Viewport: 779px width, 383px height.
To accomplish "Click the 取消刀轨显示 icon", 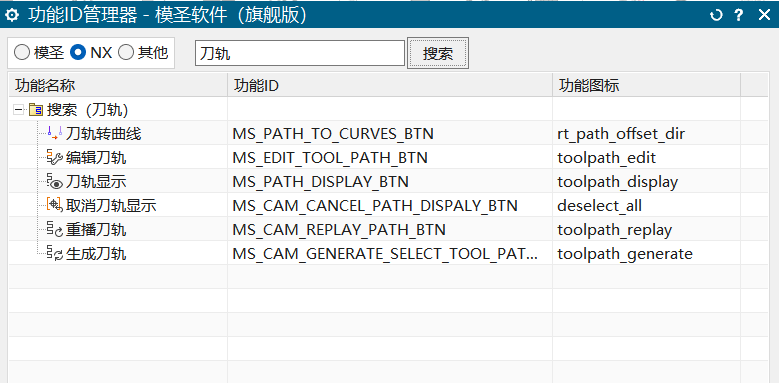I will coord(54,205).
